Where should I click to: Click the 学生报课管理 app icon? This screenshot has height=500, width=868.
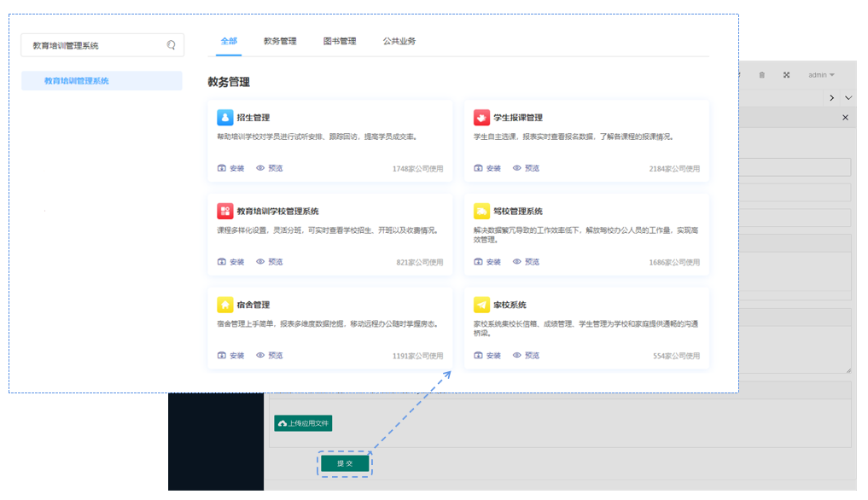(x=481, y=117)
